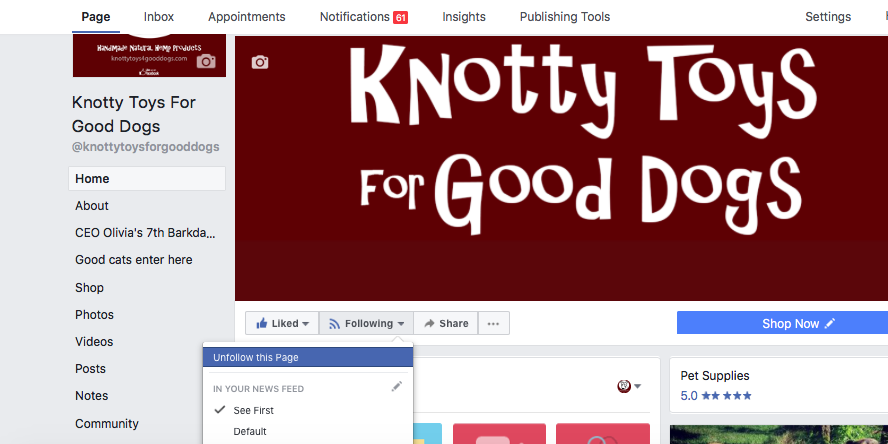Viewport: 888px width, 444px height.
Task: Click the Share arrow button
Action: (x=446, y=323)
